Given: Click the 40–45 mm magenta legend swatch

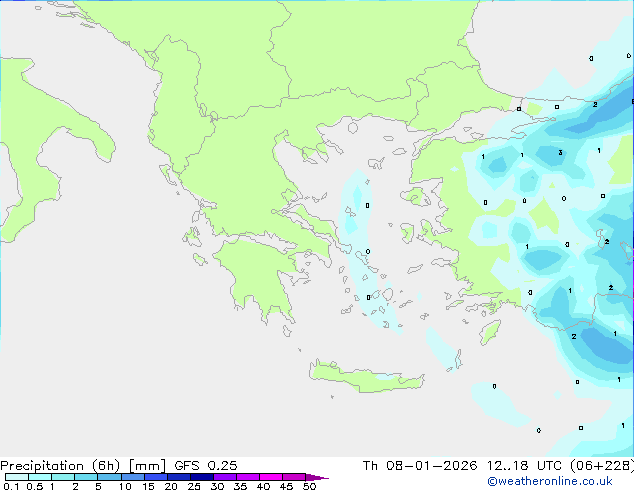Looking at the screenshot, I should click(x=271, y=477).
